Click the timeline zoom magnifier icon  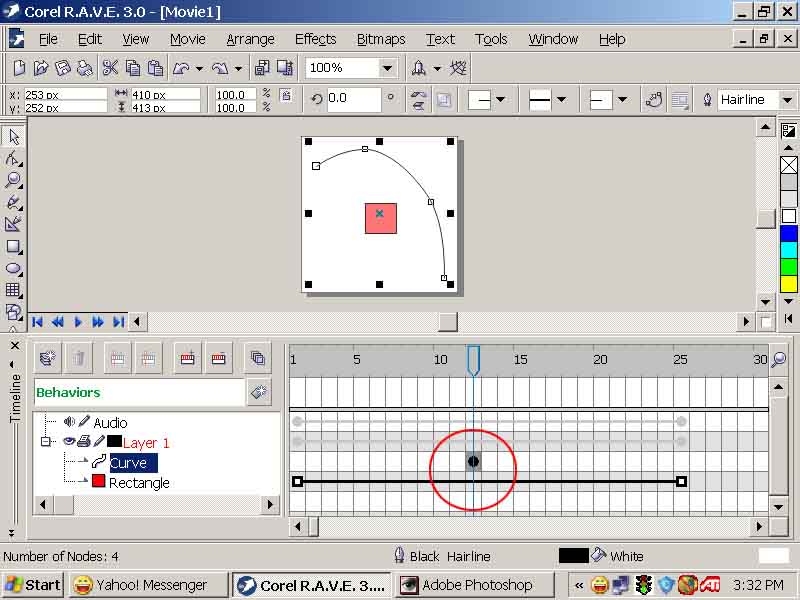click(779, 359)
